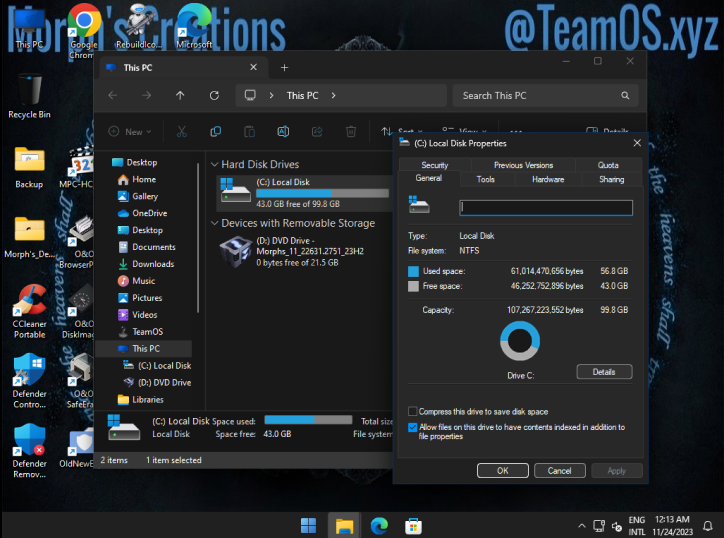Click the Search This PC box
This screenshot has width=724, height=538.
(x=545, y=96)
